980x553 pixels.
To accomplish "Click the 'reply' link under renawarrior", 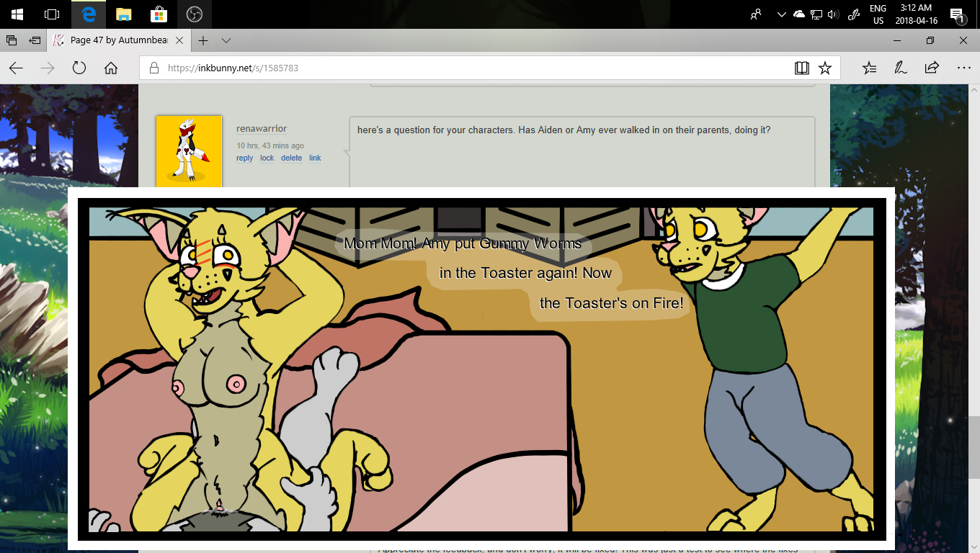I will tap(245, 158).
